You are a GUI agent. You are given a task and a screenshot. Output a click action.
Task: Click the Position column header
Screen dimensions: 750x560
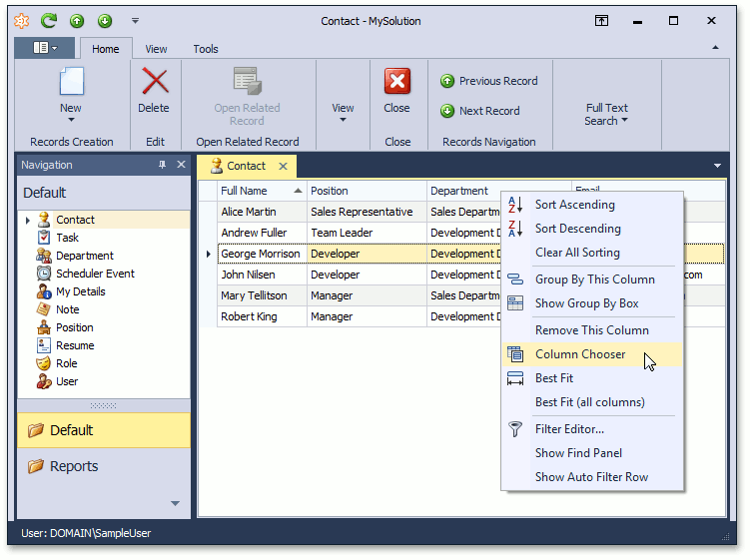pos(367,191)
